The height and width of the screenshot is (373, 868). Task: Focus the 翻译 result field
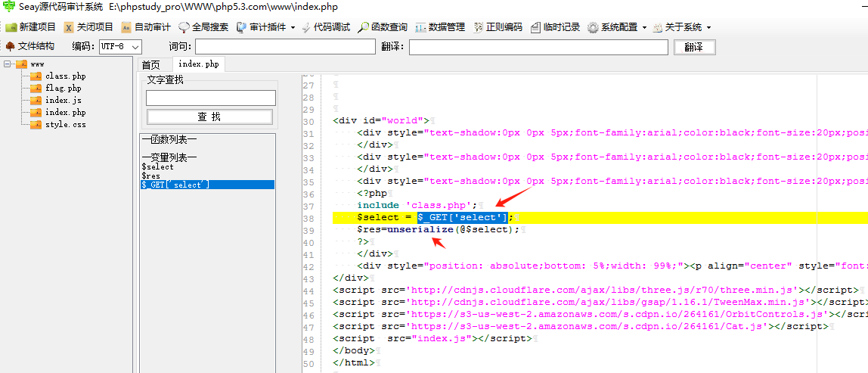point(538,47)
